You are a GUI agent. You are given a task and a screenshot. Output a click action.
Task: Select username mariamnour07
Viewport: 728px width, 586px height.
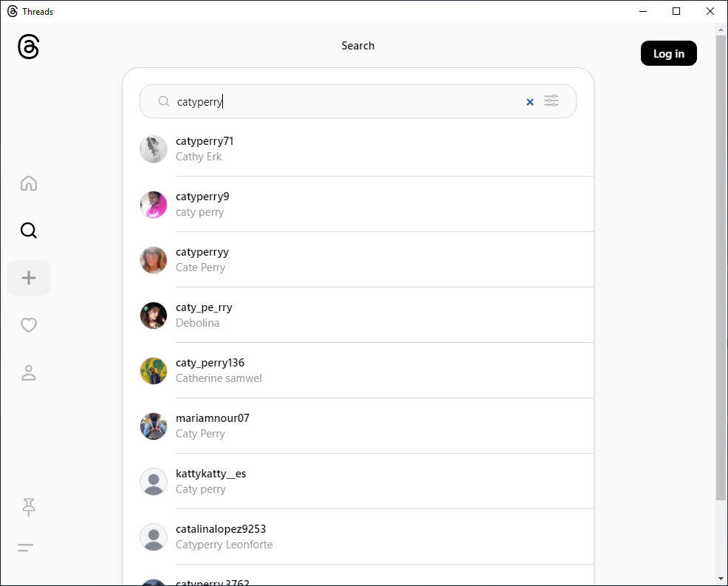213,418
